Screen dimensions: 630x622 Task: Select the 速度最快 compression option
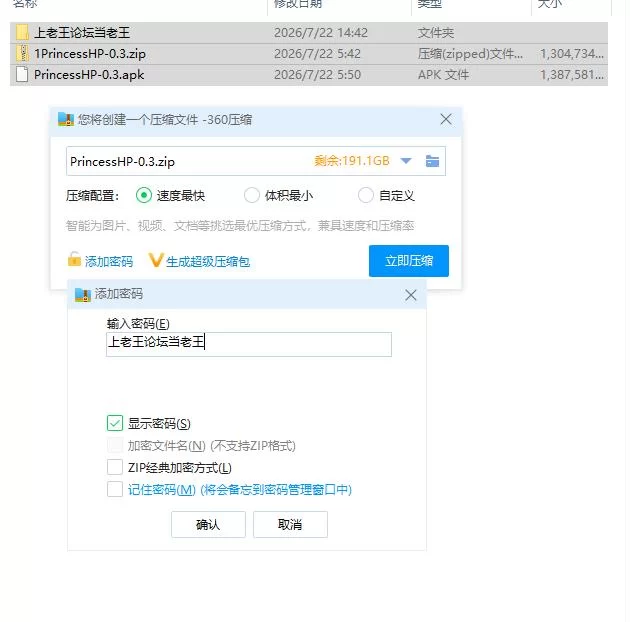143,196
